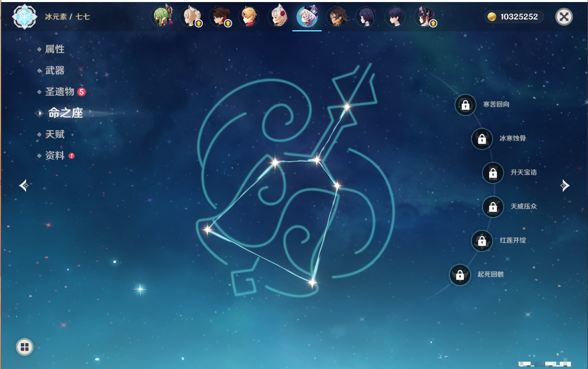This screenshot has width=588, height=369.
Task: Open the grid menu button
Action: pyautogui.click(x=24, y=347)
